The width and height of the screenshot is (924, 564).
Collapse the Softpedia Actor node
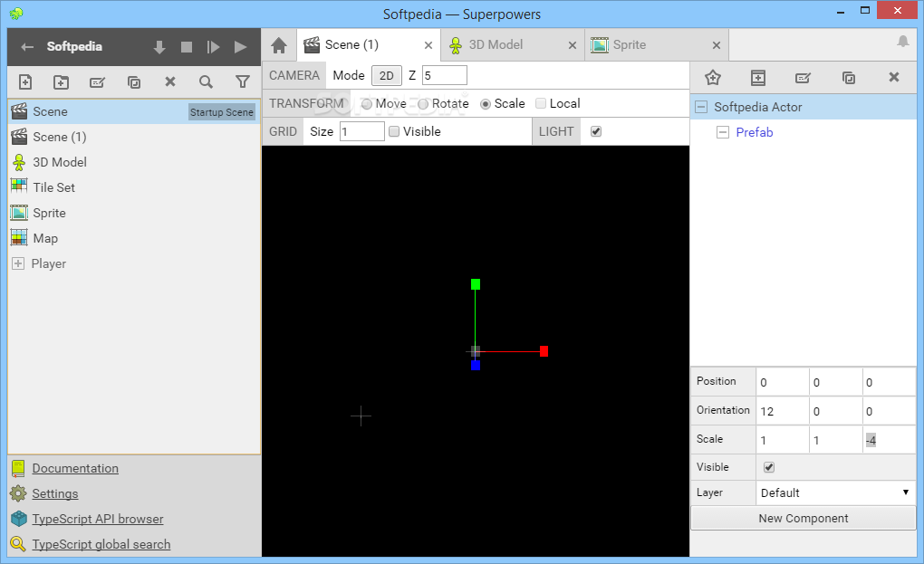(x=701, y=107)
